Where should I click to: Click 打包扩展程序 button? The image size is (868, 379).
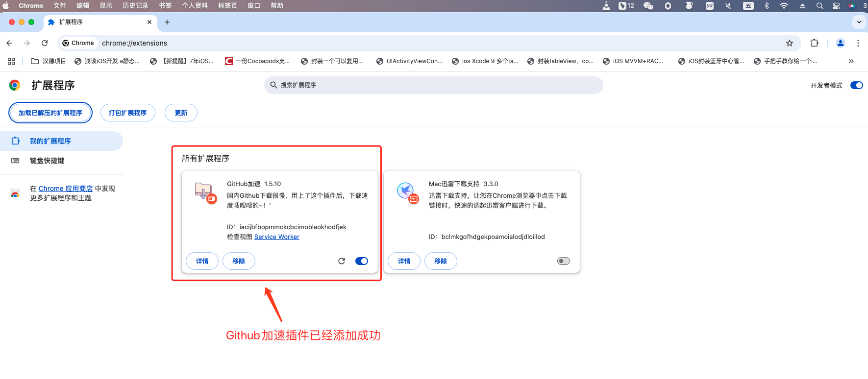tap(128, 113)
